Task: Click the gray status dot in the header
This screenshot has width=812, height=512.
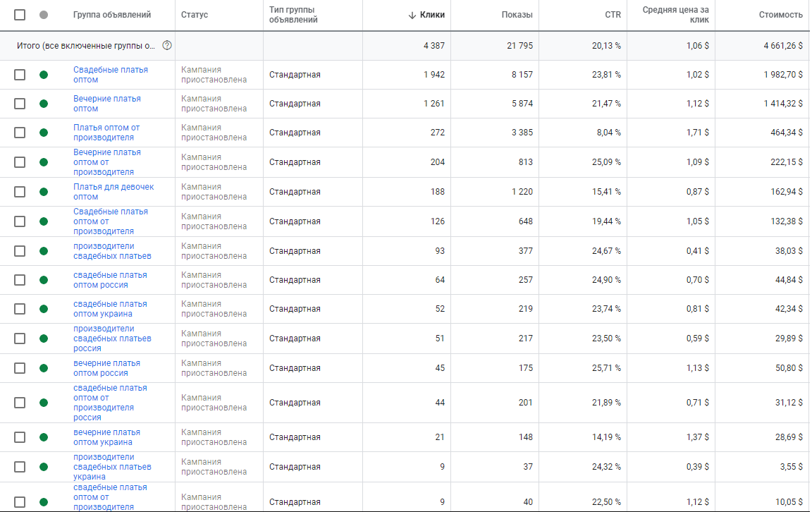Action: coord(44,15)
